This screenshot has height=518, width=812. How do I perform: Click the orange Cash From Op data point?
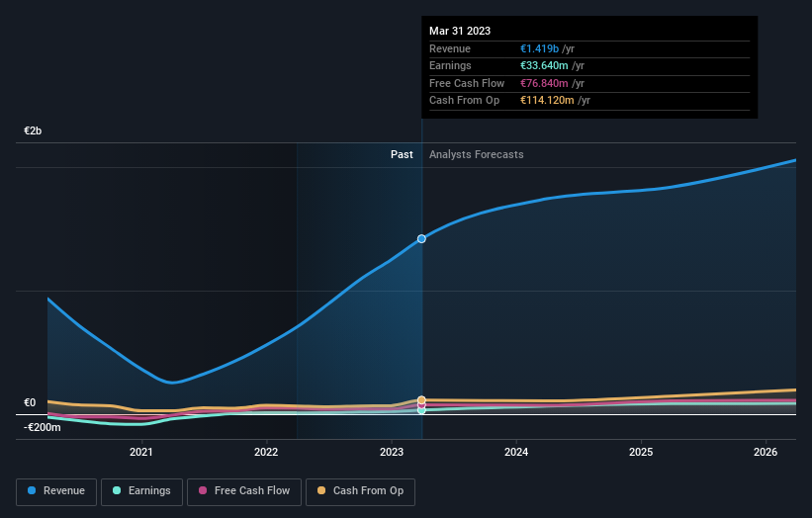point(421,400)
